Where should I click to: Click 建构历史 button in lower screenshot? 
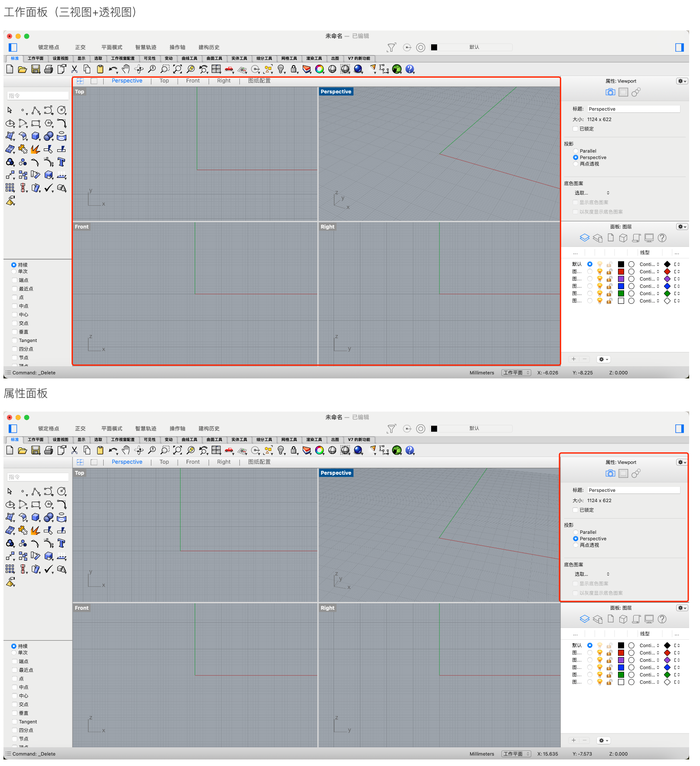point(209,429)
